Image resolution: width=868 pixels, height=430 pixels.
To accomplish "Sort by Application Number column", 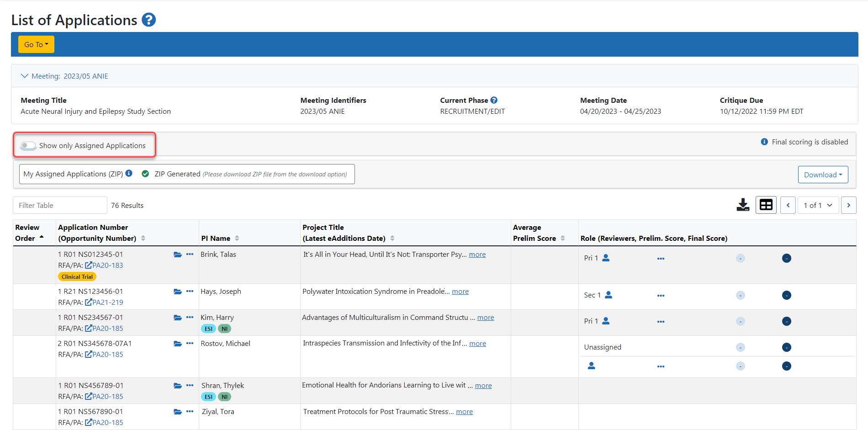I will (x=143, y=238).
